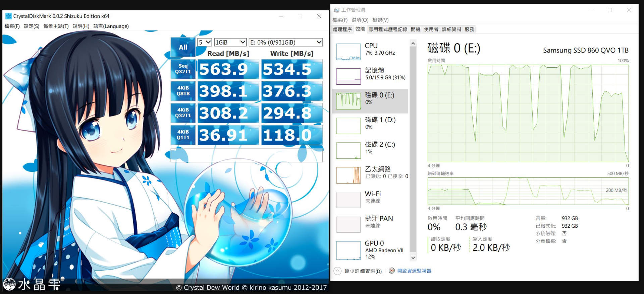This screenshot has width=644, height=294.
Task: Open resource monitor via 開啟資源監視器 link
Action: pos(414,271)
